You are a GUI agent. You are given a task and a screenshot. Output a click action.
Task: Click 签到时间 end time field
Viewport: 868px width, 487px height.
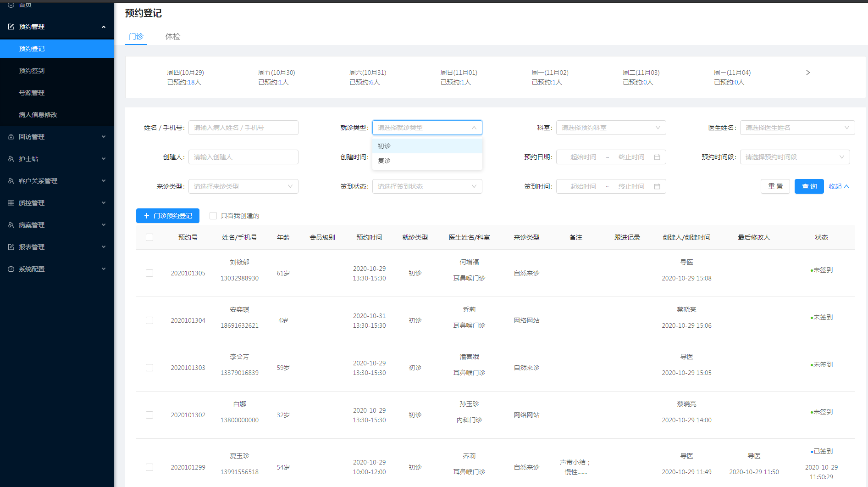click(631, 186)
